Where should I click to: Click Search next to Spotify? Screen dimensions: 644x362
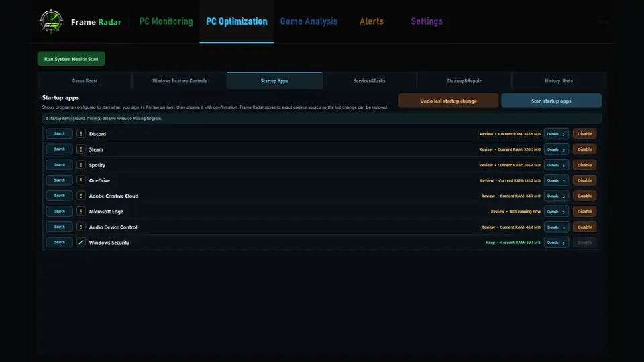coord(59,165)
